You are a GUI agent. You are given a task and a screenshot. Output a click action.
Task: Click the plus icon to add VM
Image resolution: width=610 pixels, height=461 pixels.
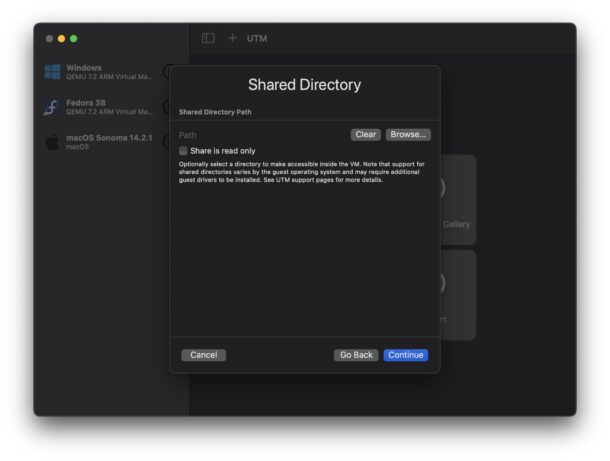[x=232, y=38]
